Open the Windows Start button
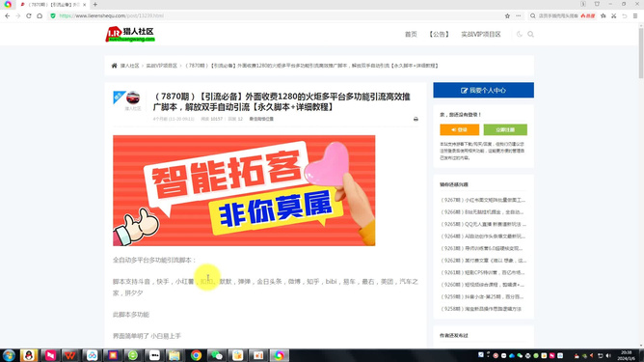The height and width of the screenshot is (362, 644). 9,355
